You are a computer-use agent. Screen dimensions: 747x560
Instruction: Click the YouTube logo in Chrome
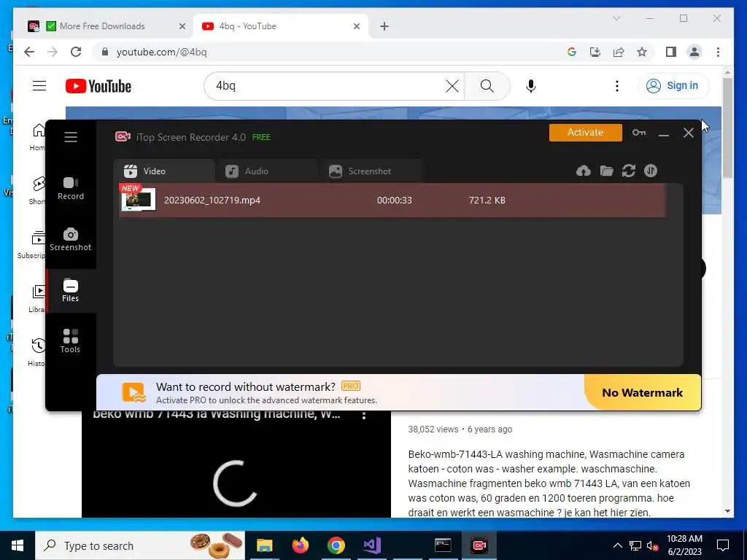[98, 86]
